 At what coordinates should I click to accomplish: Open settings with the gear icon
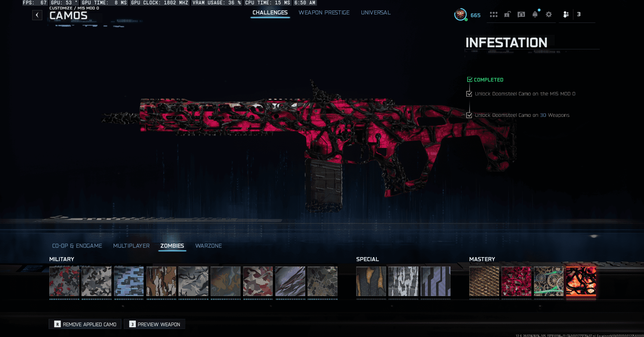(549, 14)
